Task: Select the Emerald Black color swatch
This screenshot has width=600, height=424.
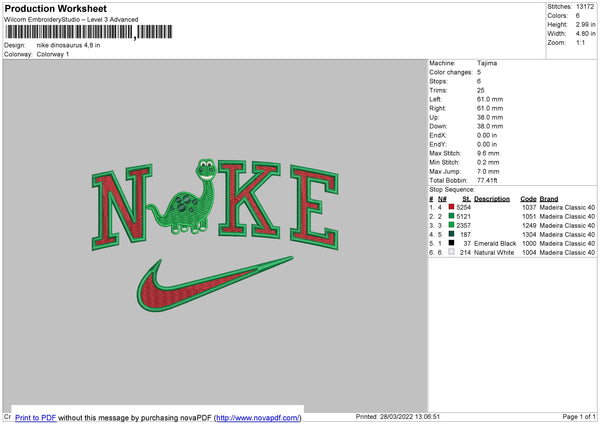Action: pyautogui.click(x=452, y=243)
